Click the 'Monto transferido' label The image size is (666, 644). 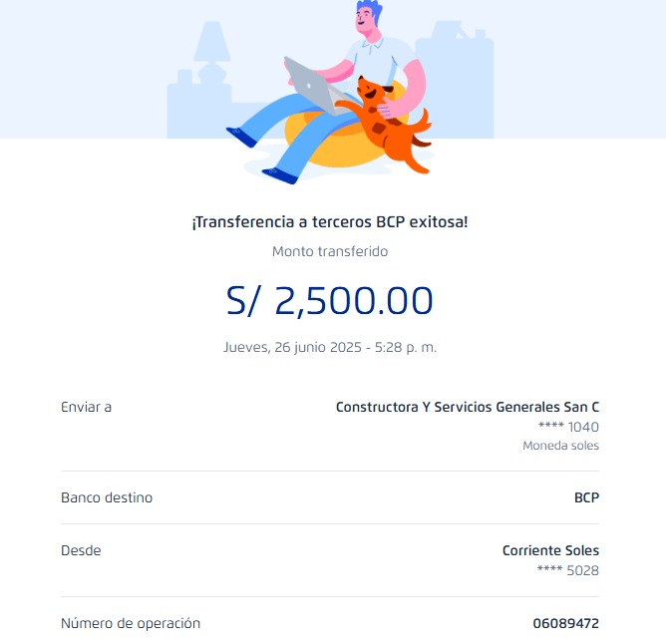tap(330, 252)
